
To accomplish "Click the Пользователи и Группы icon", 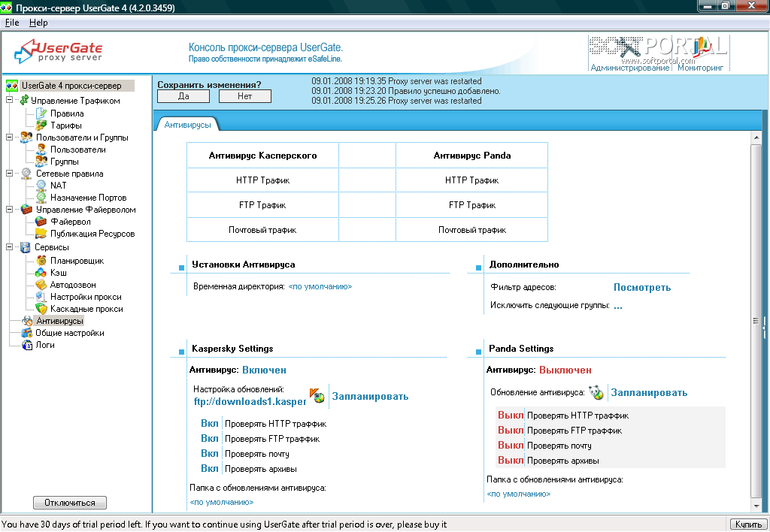I will pos(26,138).
